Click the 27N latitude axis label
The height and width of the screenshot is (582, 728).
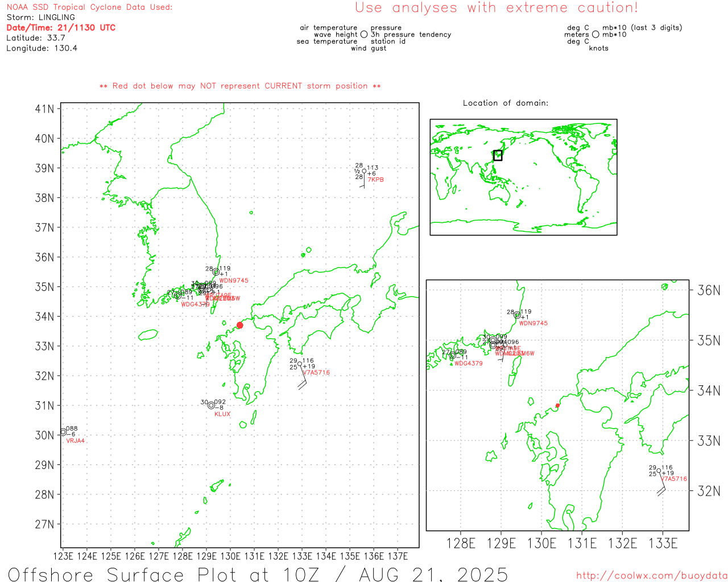pos(44,524)
